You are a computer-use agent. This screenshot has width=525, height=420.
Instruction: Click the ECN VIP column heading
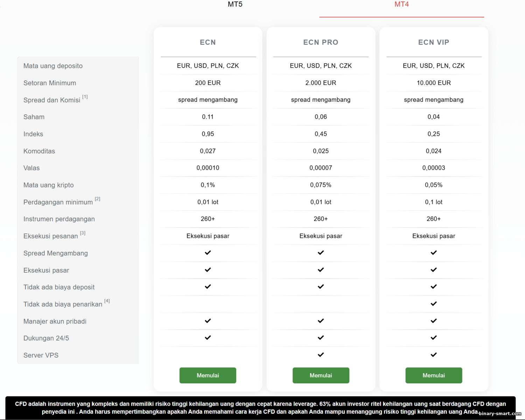(x=434, y=42)
